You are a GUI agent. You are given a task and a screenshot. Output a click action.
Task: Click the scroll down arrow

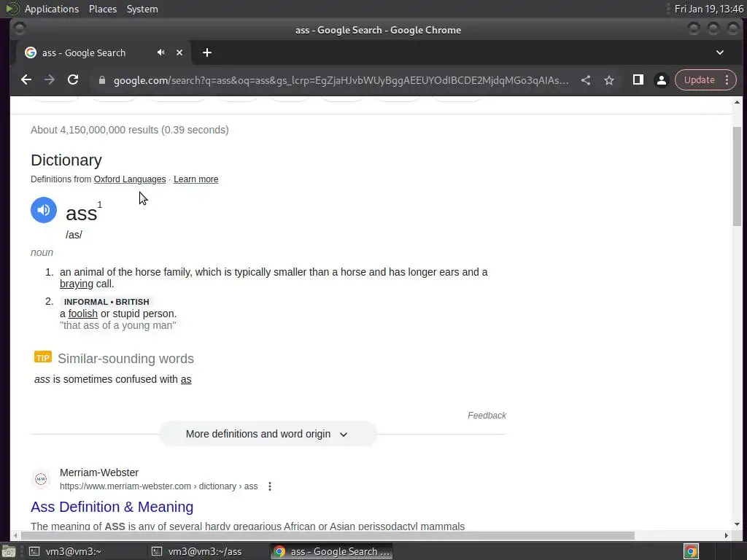(x=737, y=524)
